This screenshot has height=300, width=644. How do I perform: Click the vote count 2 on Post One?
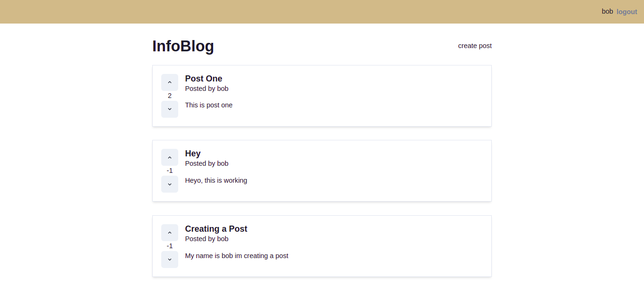[170, 96]
